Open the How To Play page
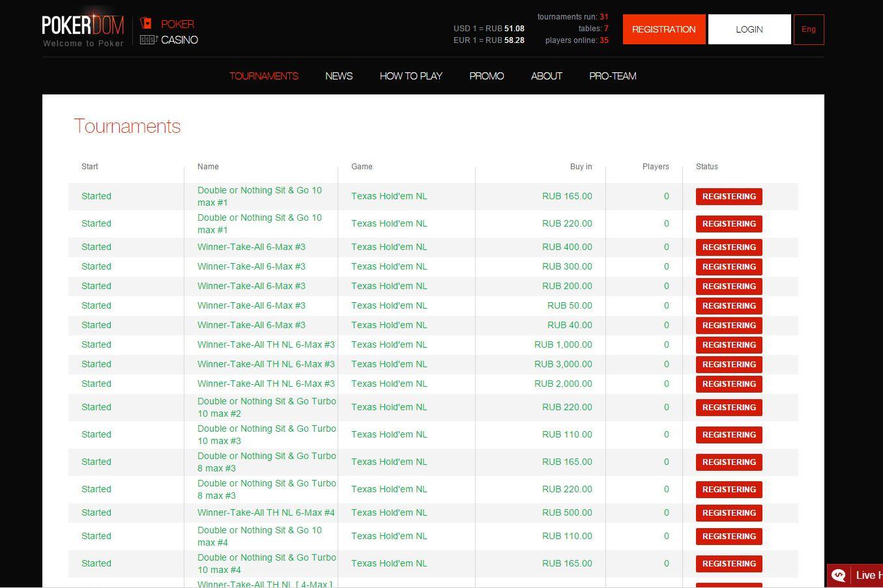This screenshot has height=588, width=883. [x=411, y=76]
